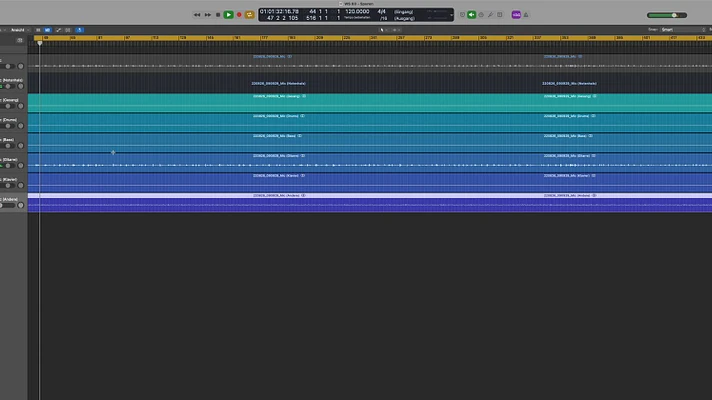Screen dimensions: 712x400
Task: Toggle the green low latency mode button
Action: coord(472,15)
